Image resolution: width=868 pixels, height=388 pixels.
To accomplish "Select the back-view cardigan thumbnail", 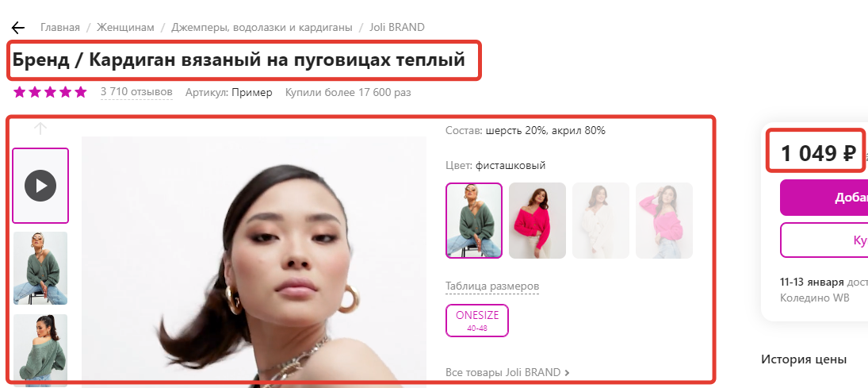I will coord(40,350).
